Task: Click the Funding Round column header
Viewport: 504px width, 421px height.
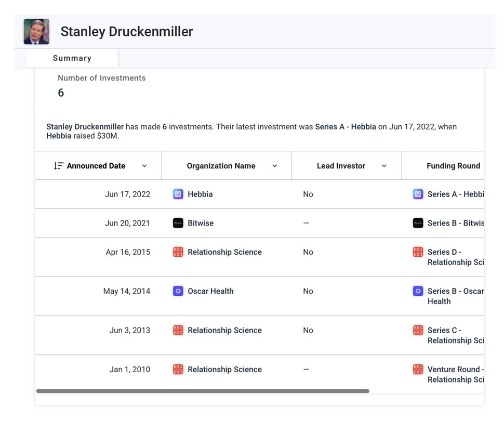Action: 453,166
